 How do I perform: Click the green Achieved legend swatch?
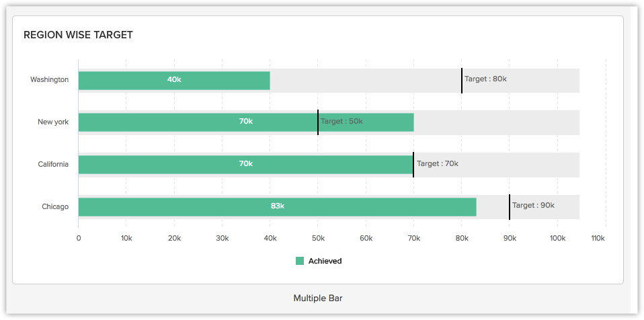click(x=300, y=261)
